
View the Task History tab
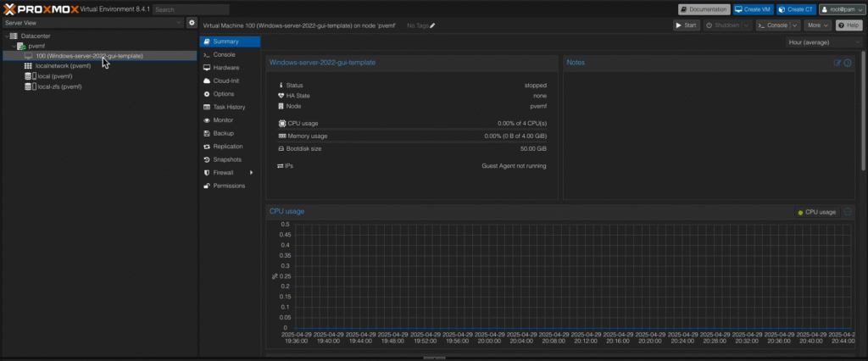tap(230, 107)
